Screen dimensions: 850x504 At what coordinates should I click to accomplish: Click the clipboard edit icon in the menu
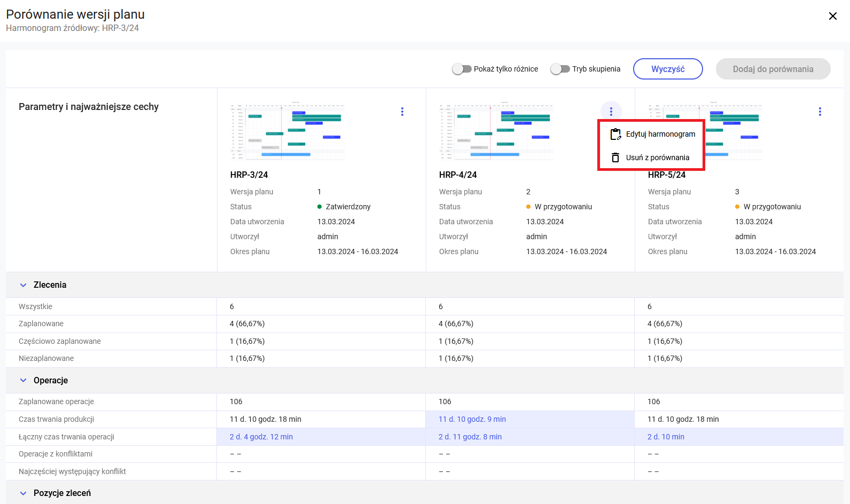[x=615, y=135]
